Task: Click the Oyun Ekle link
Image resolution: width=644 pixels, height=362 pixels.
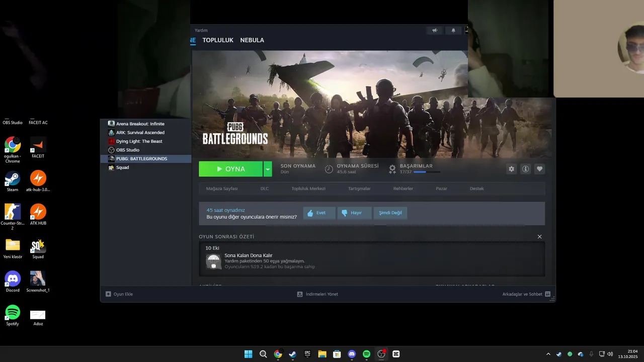Action: pyautogui.click(x=123, y=294)
